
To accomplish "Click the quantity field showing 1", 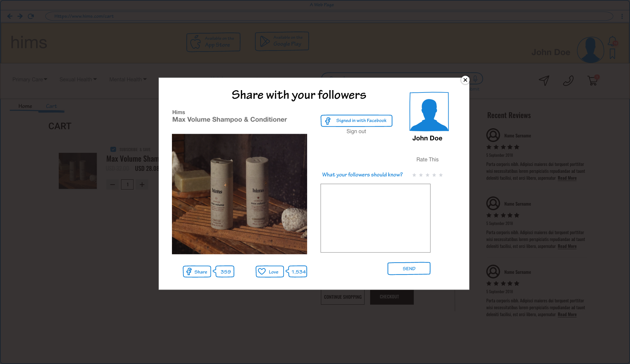I will [127, 185].
